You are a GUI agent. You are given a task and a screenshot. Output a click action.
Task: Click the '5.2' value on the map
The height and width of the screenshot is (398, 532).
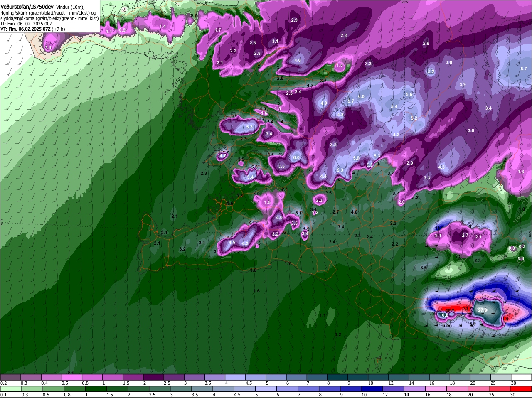[x=414, y=118]
